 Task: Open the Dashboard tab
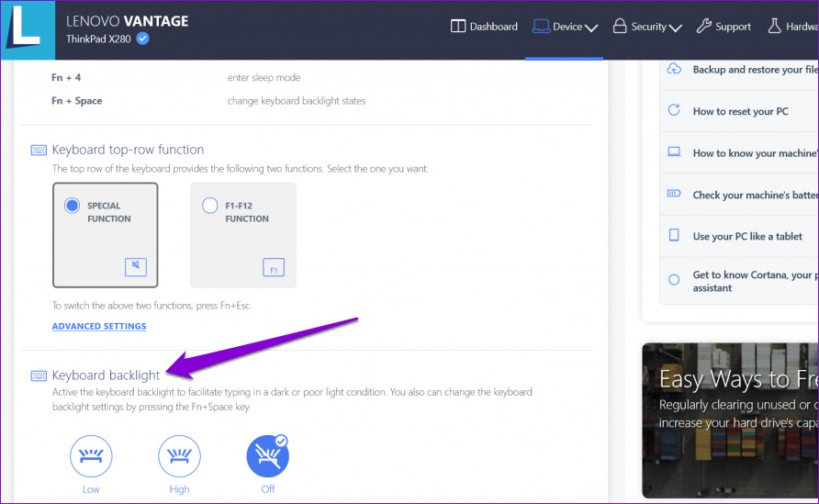484,27
